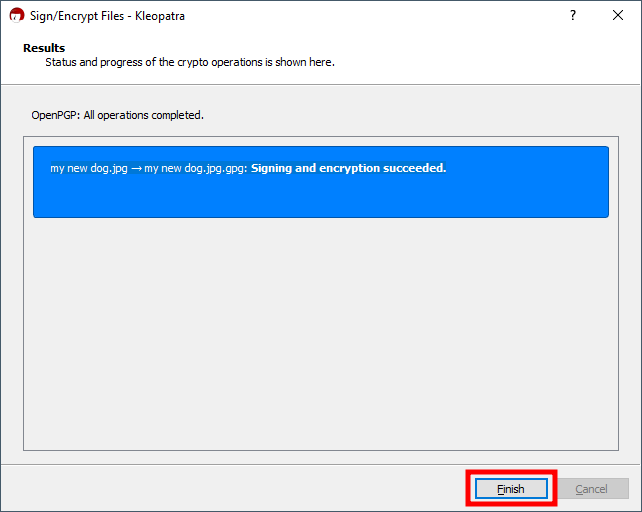642x512 pixels.
Task: Click the 'Signing and encryption succeeded' message
Action: point(348,168)
